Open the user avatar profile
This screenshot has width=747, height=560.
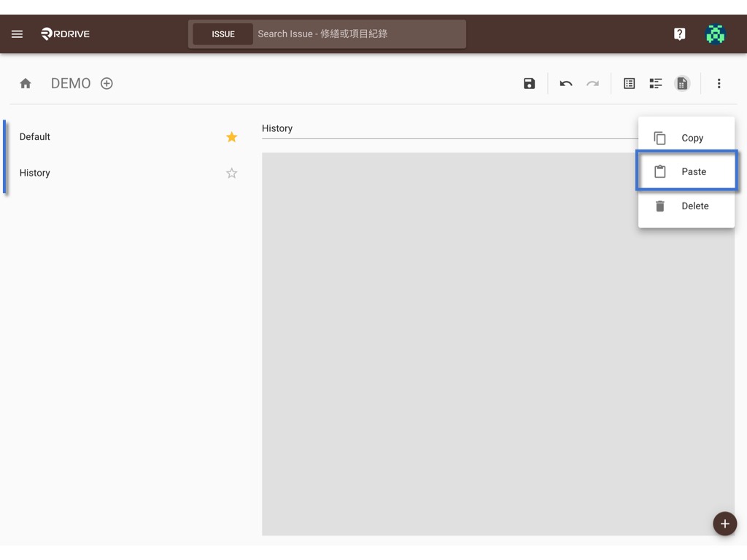point(715,34)
